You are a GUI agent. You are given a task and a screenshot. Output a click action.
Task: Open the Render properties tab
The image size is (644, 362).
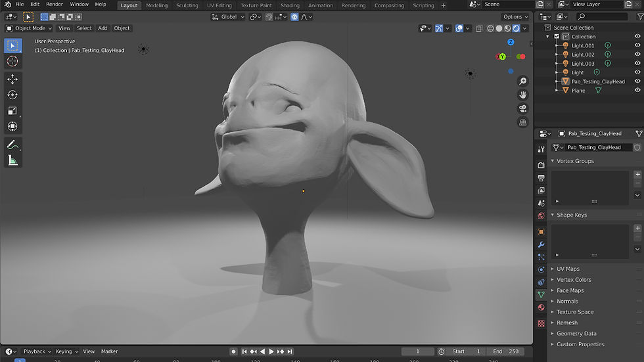541,165
